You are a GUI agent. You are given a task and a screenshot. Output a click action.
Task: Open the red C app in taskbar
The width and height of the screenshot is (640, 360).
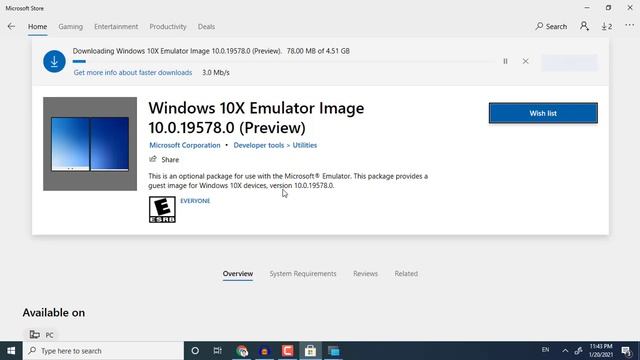287,351
